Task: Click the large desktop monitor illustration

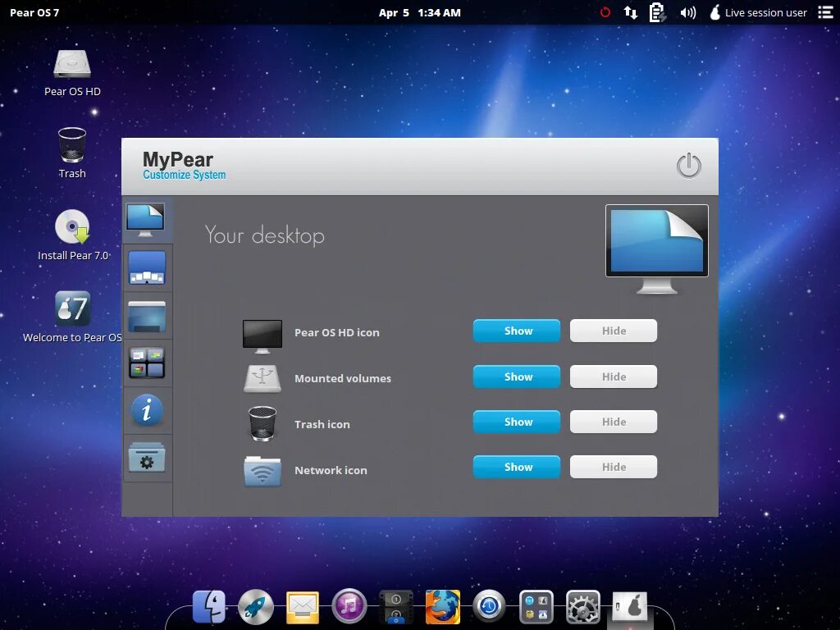Action: pos(657,249)
